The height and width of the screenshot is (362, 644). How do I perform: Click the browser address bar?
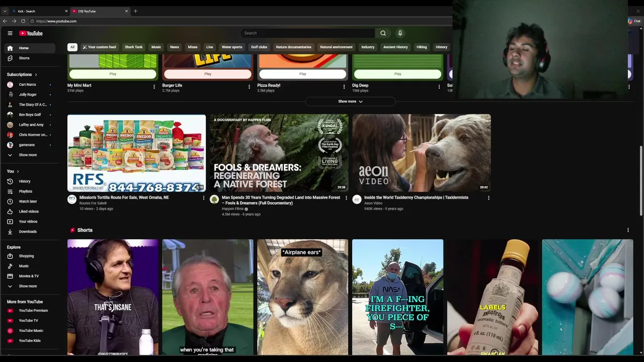[x=242, y=21]
